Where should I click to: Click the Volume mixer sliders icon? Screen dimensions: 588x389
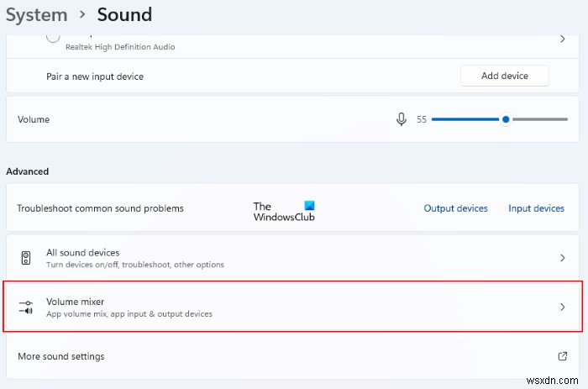[x=26, y=307]
